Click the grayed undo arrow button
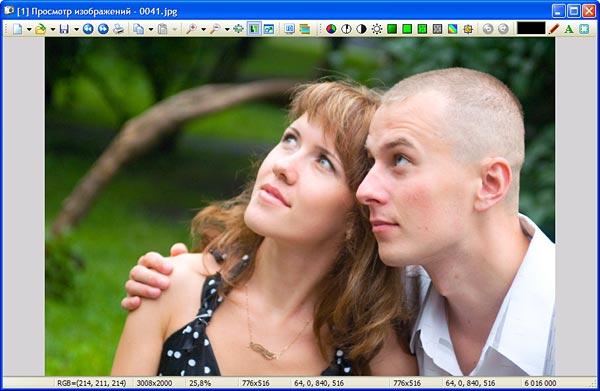600x391 pixels. coord(488,29)
